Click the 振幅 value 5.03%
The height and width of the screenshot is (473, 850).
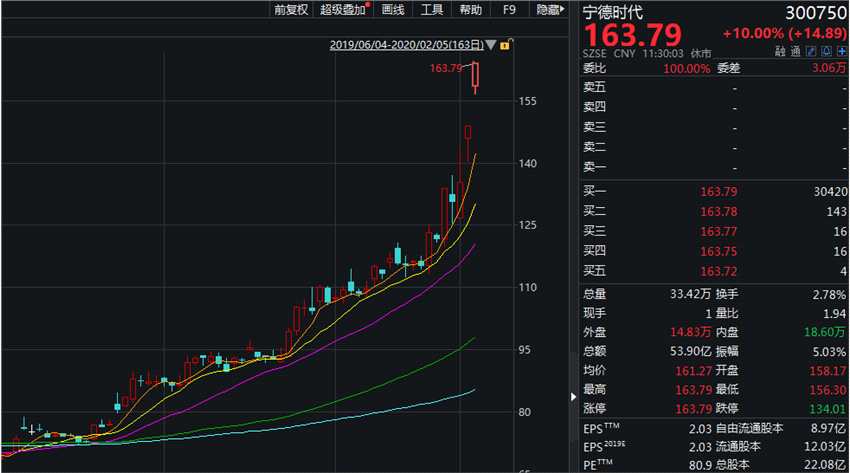(829, 352)
